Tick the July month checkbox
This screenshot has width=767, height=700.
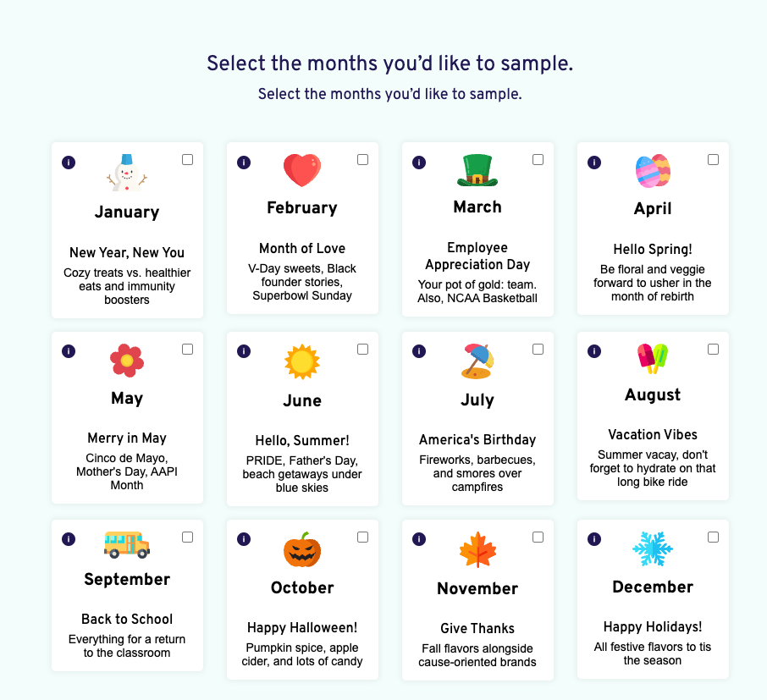click(x=538, y=349)
